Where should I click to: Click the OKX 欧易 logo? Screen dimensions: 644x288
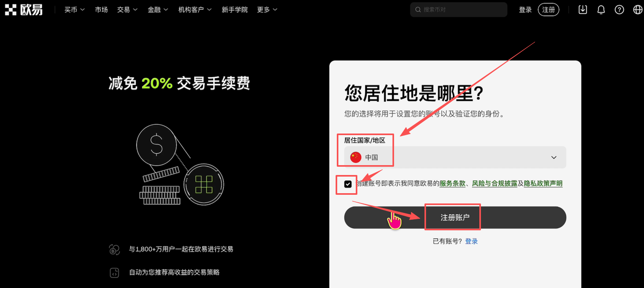coord(24,10)
